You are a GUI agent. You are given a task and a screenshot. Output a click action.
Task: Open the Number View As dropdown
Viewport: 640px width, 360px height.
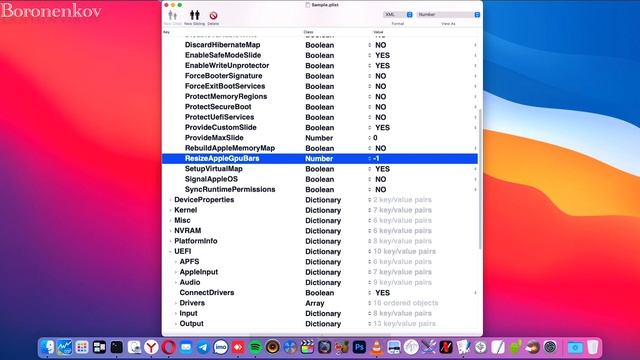point(448,14)
